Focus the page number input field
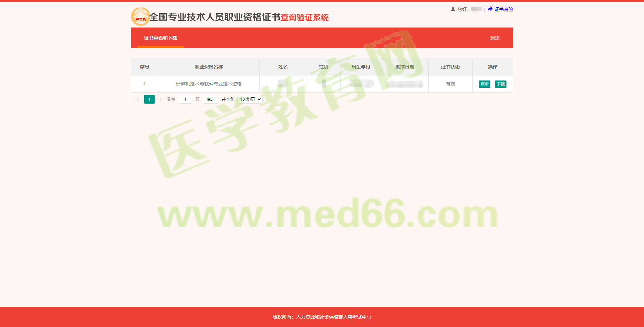The image size is (644, 327). 185,99
